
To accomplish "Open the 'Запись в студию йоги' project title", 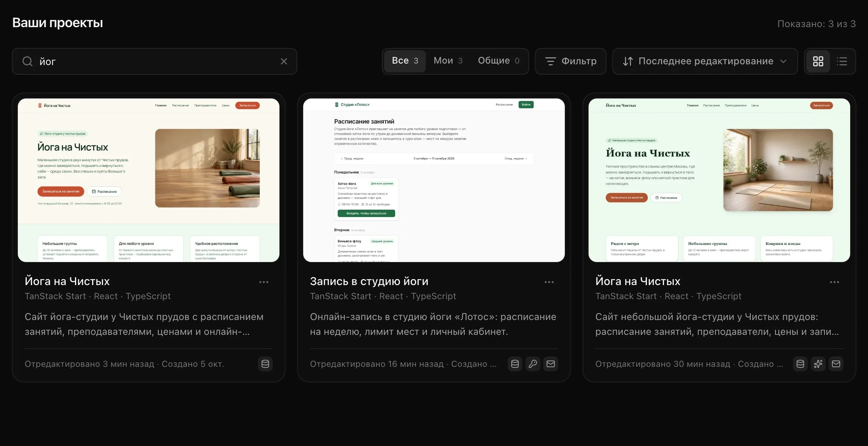I will point(369,281).
